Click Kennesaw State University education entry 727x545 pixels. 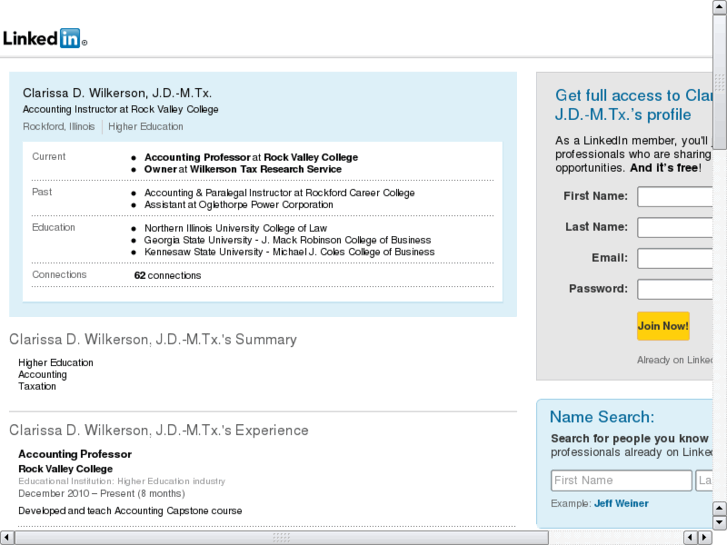coord(289,252)
